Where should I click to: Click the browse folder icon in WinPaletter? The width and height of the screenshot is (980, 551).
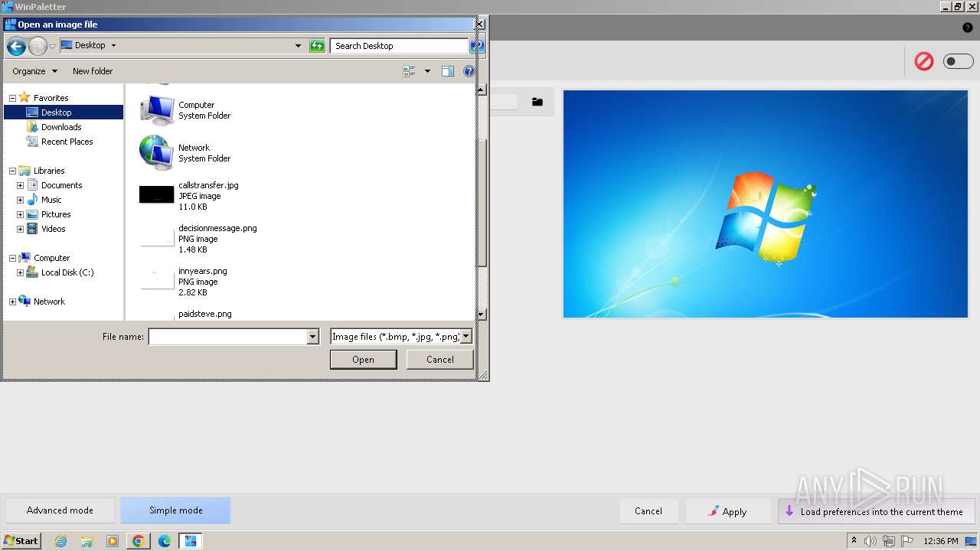tap(537, 102)
